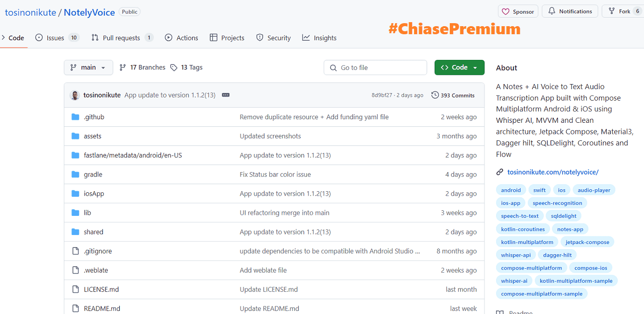Expand the green Code dropdown

[x=459, y=67]
